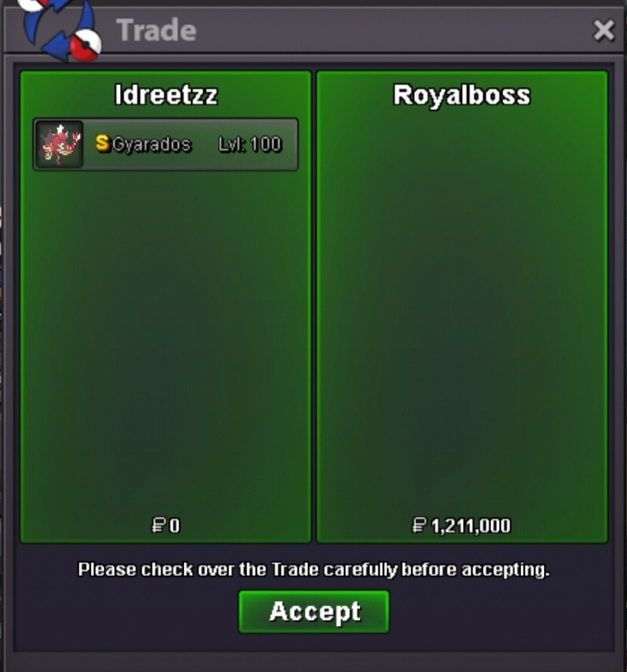Screen dimensions: 627x672
Task: Click the Pokedollar symbol under Idreetzz
Action: point(158,526)
